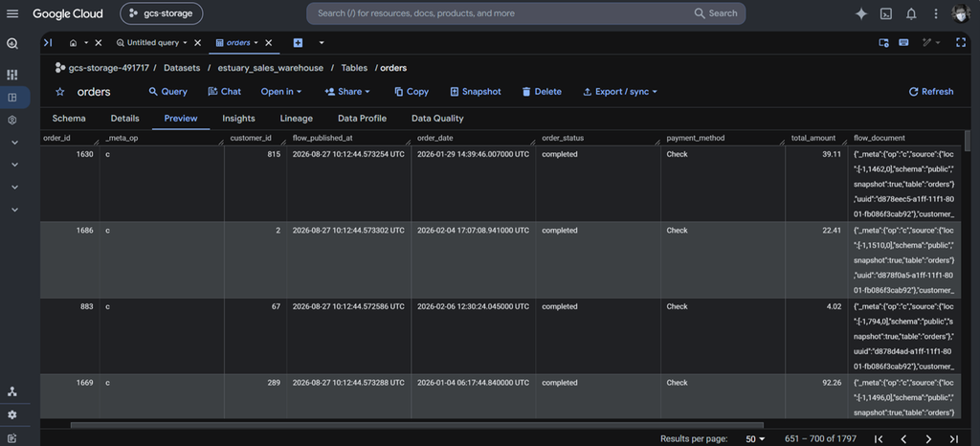
Task: Change results per page dropdown
Action: click(756, 439)
